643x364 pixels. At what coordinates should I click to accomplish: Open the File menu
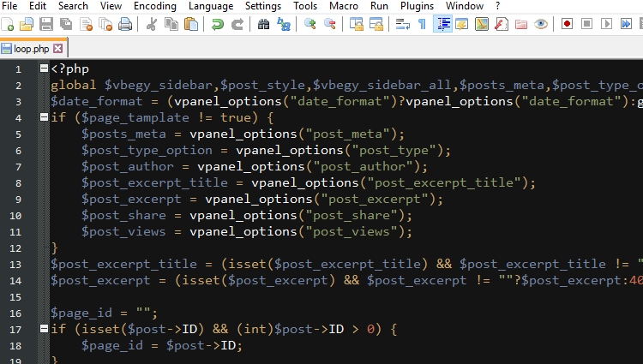pos(9,6)
